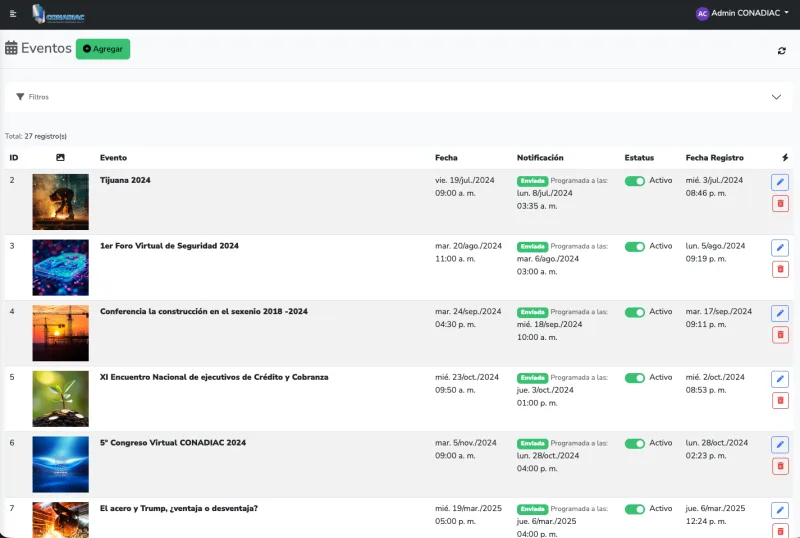This screenshot has height=538, width=800.
Task: Click El acero y Trump event title
Action: pyautogui.click(x=179, y=508)
